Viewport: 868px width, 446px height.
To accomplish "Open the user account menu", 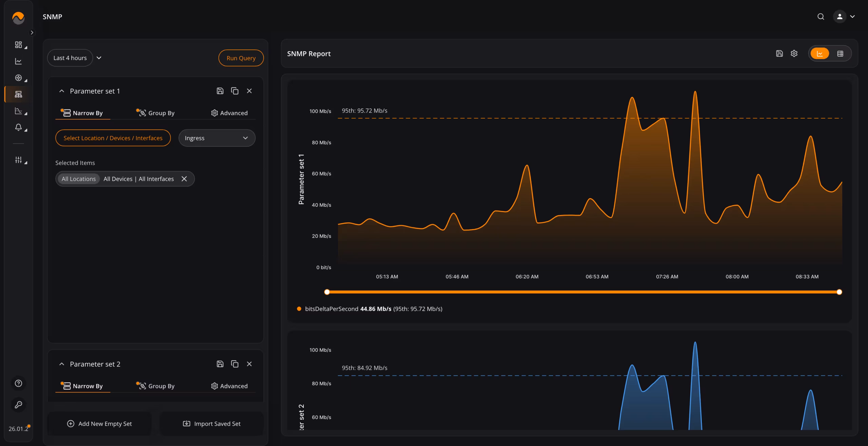I will 844,17.
